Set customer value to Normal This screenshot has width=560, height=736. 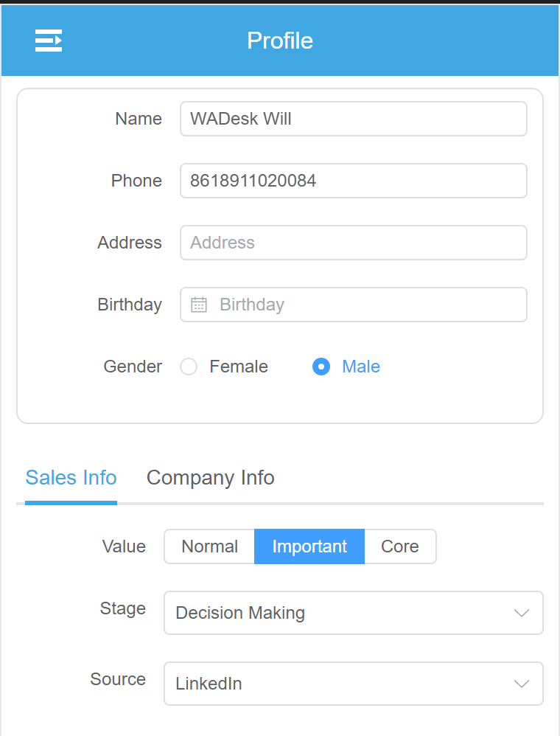209,546
